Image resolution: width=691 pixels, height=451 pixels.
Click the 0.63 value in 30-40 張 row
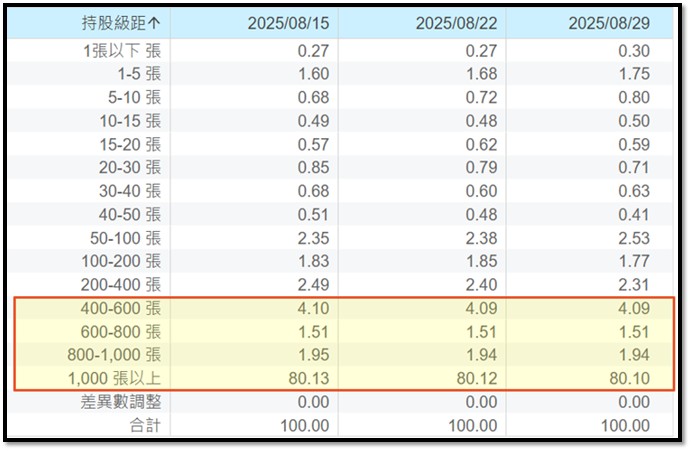coord(634,191)
